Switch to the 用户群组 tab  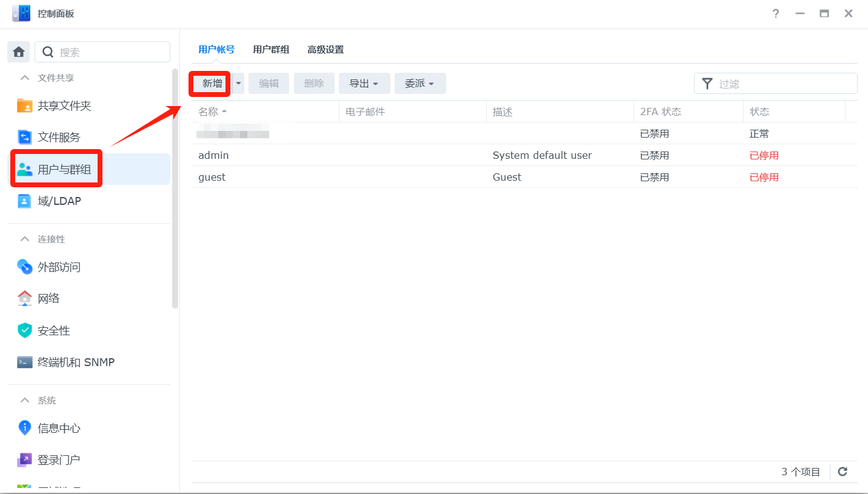click(271, 50)
